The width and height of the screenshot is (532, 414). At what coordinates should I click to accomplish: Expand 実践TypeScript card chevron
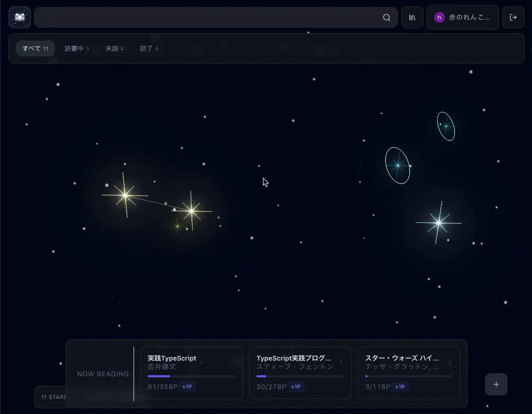202,363
